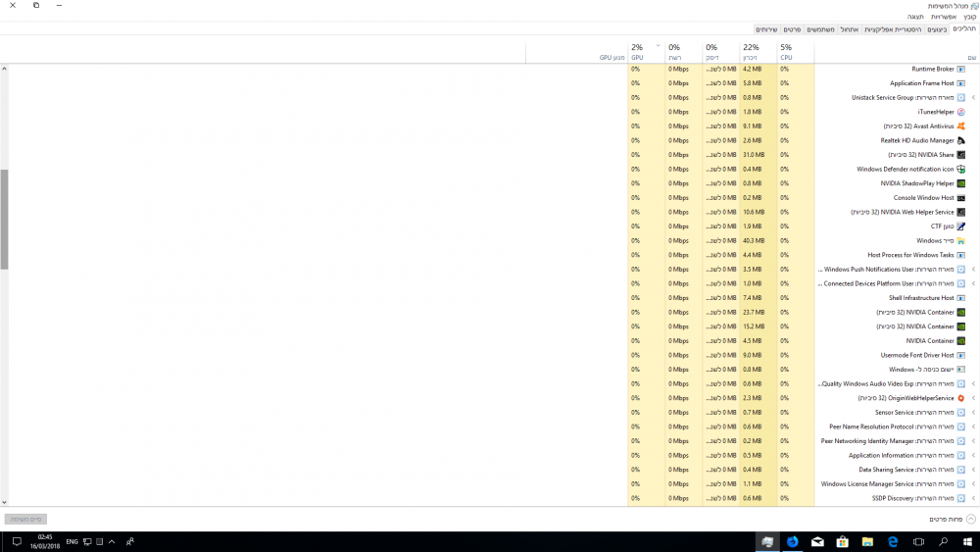The image size is (980, 552).
Task: Open Microsoft Store from the taskbar
Action: tap(843, 542)
